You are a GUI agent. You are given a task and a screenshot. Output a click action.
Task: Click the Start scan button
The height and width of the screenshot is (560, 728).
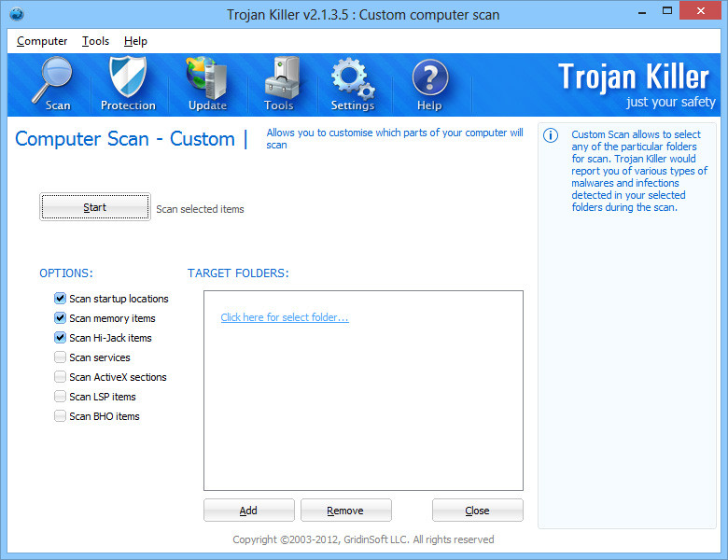pyautogui.click(x=95, y=207)
